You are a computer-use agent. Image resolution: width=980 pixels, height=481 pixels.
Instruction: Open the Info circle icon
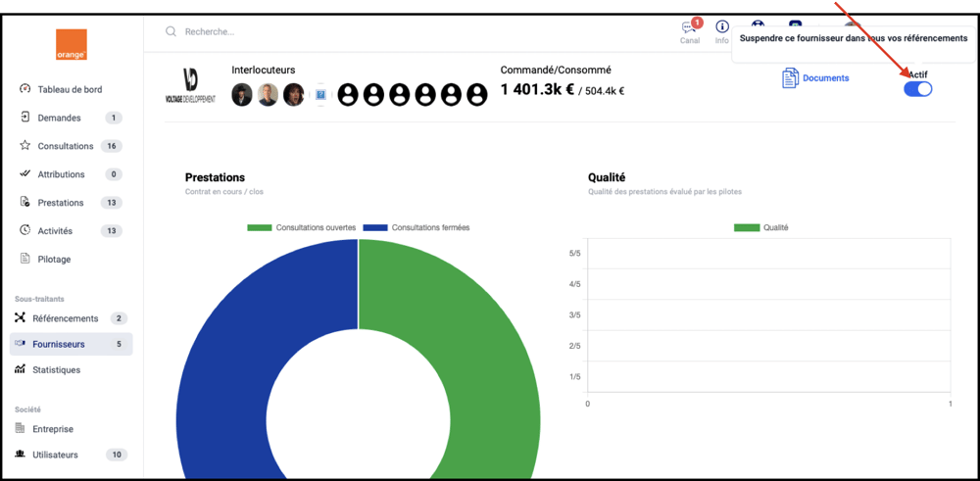coord(722,26)
